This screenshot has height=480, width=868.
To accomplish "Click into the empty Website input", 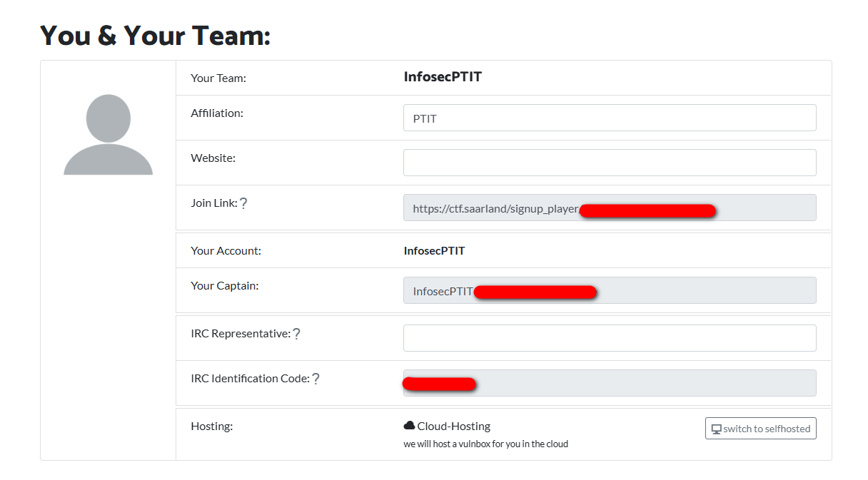I will click(609, 163).
